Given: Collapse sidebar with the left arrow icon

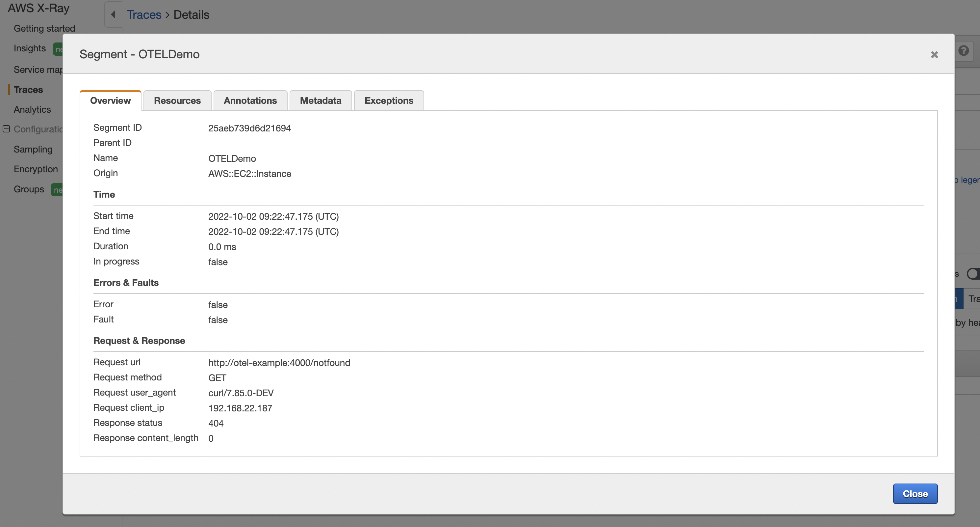Looking at the screenshot, I should (113, 14).
